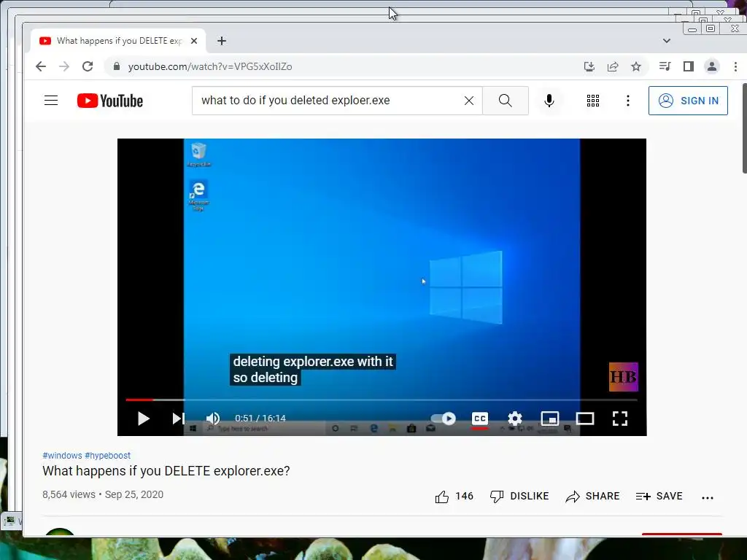Open the media controls icon in Chrome toolbar
This screenshot has height=560, width=747.
665,66
